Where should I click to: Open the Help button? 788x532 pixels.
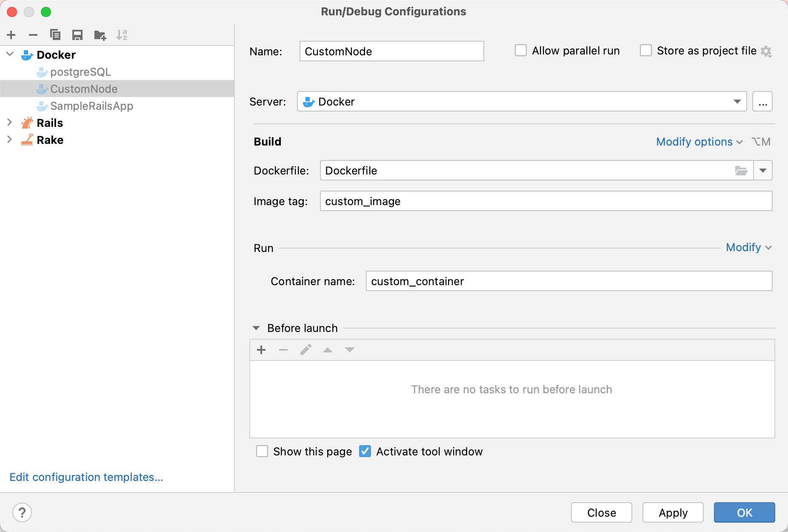point(22,512)
